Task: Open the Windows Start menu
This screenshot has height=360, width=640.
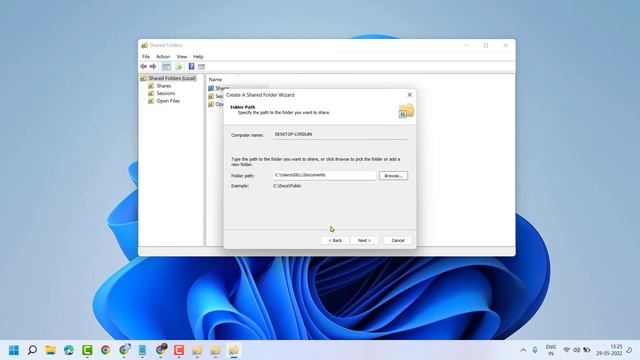Action: pos(14,350)
